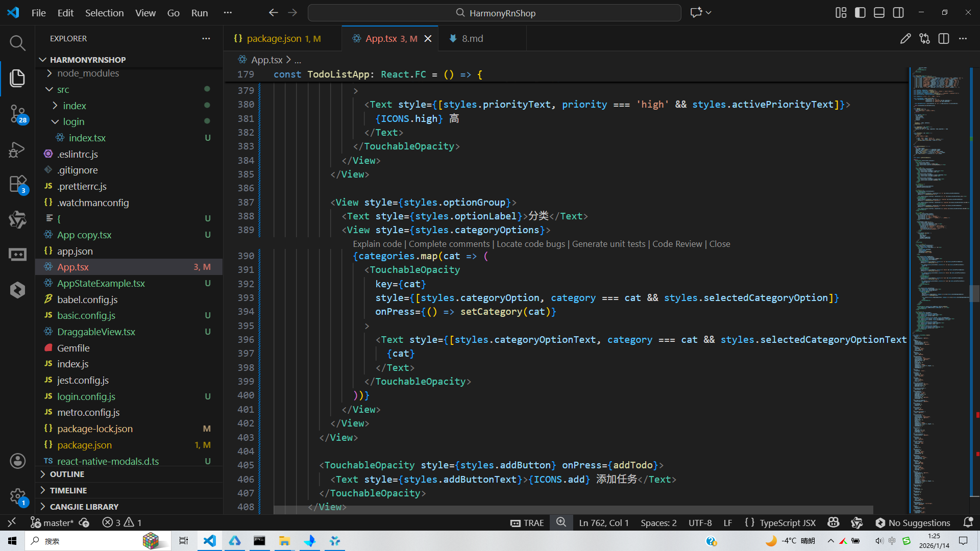The width and height of the screenshot is (980, 551).
Task: Click the Manage gear icon
Action: coord(17,496)
